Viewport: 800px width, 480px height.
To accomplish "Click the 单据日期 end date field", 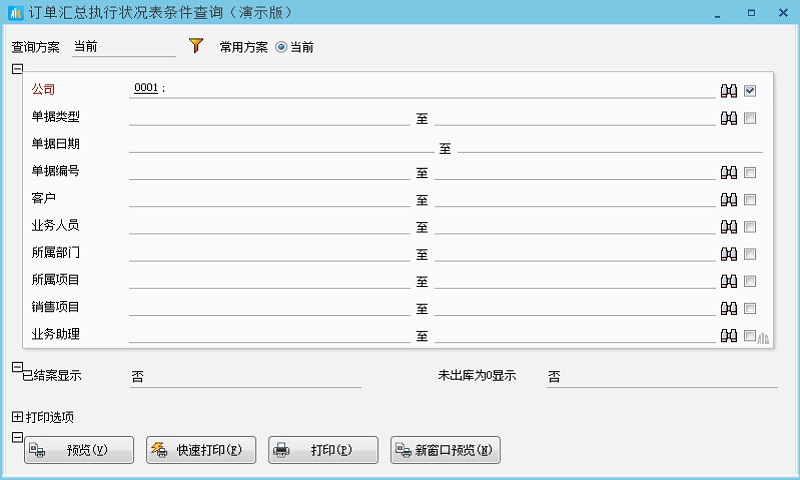I will pyautogui.click(x=610, y=144).
